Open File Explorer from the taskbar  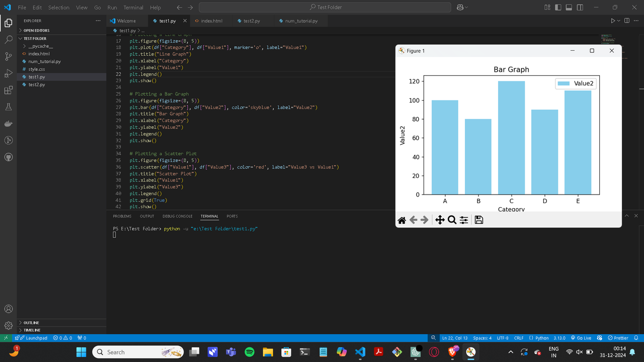tap(268, 352)
